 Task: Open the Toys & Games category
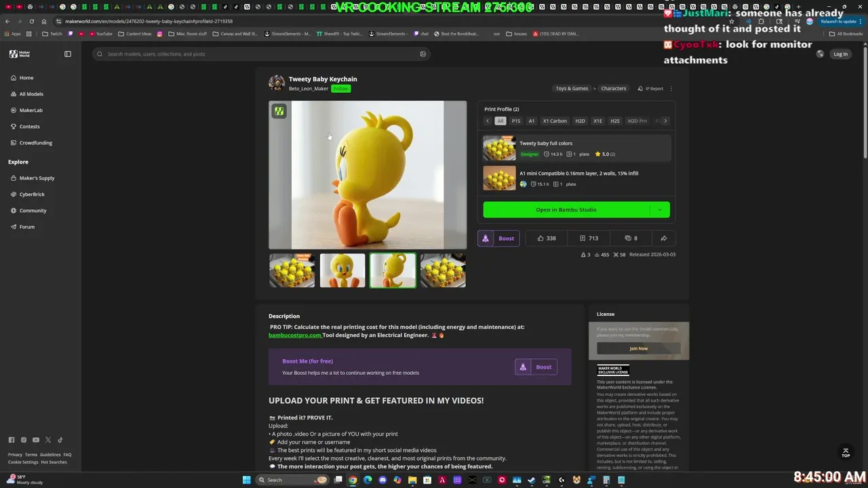point(572,88)
